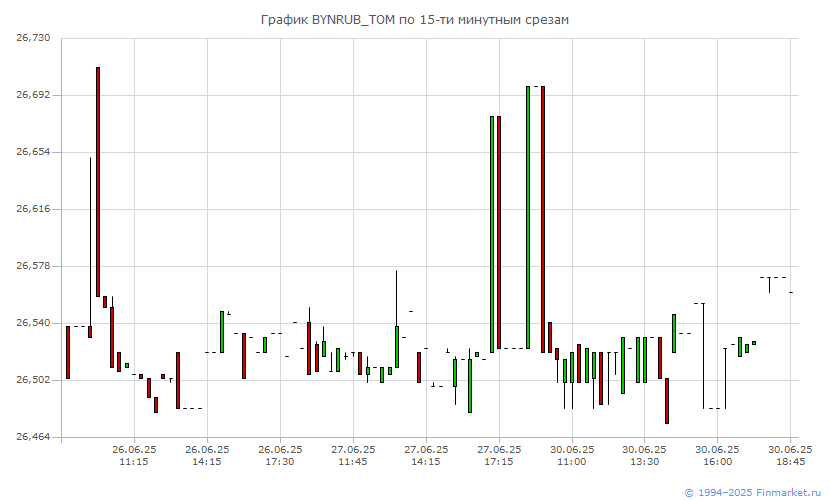The height and width of the screenshot is (500, 830).
Task: Click the x-axis label 26.06.25 14:15
Action: pyautogui.click(x=207, y=456)
